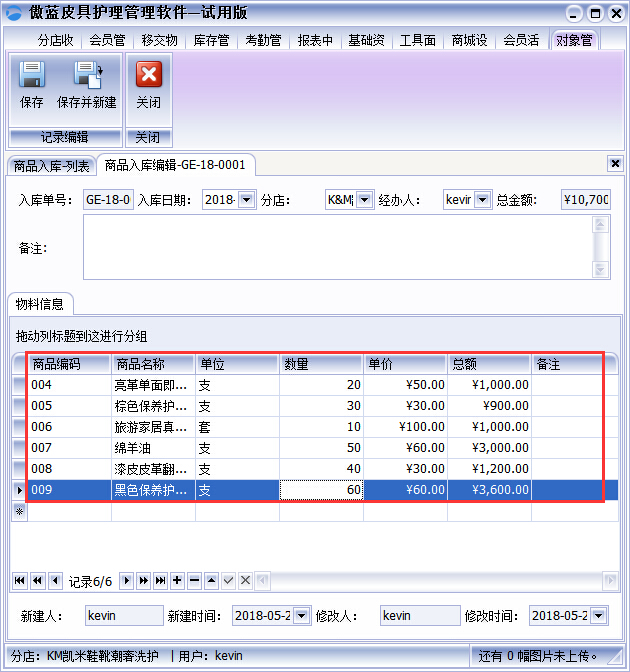Viewport: 630px width, 672px height.
Task: Jump to last record in navigator
Action: click(159, 580)
